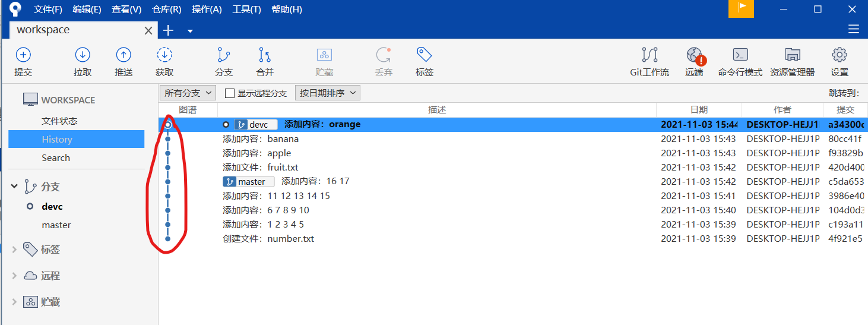Click the 描述 column header
Viewport: 868px width, 325px height.
(437, 110)
